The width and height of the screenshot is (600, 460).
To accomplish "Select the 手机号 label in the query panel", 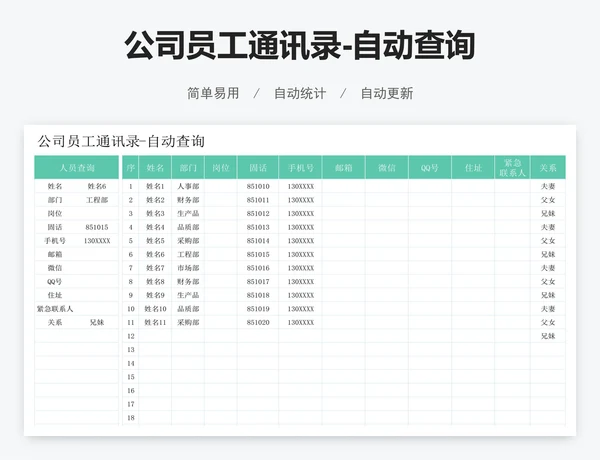I will click(55, 241).
